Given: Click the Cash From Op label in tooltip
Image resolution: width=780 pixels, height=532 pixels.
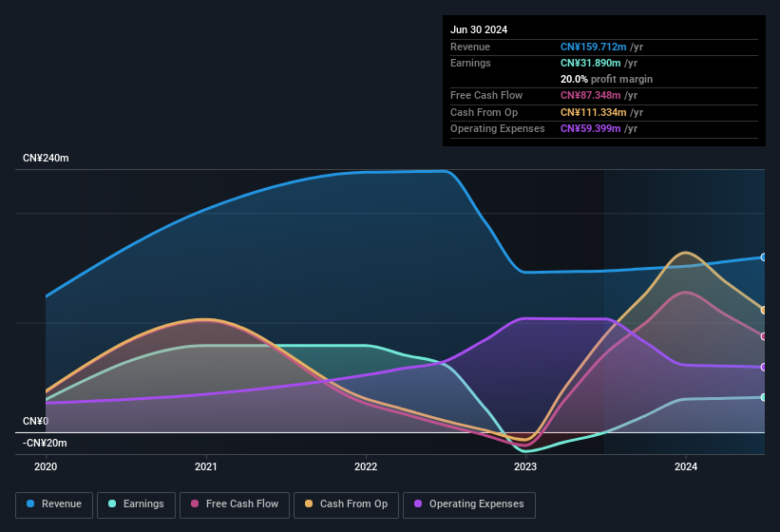Looking at the screenshot, I should click(484, 112).
